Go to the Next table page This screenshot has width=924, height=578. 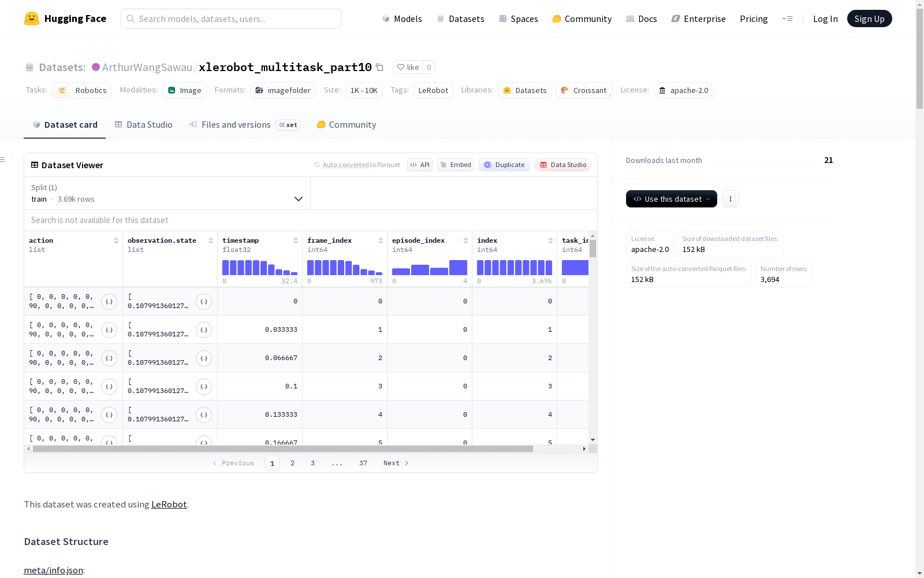(x=396, y=463)
